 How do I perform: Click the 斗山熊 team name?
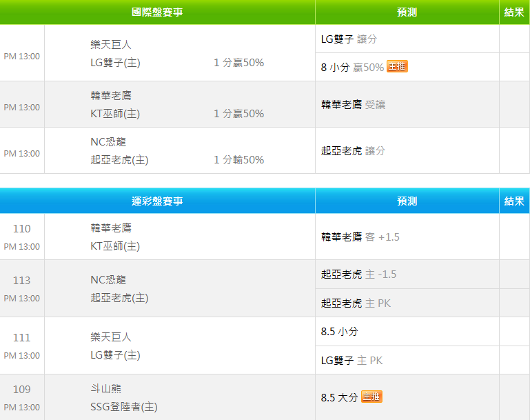click(106, 388)
